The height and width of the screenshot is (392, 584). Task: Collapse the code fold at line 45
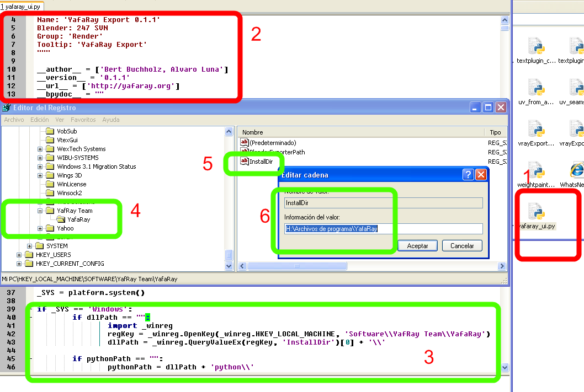31,358
